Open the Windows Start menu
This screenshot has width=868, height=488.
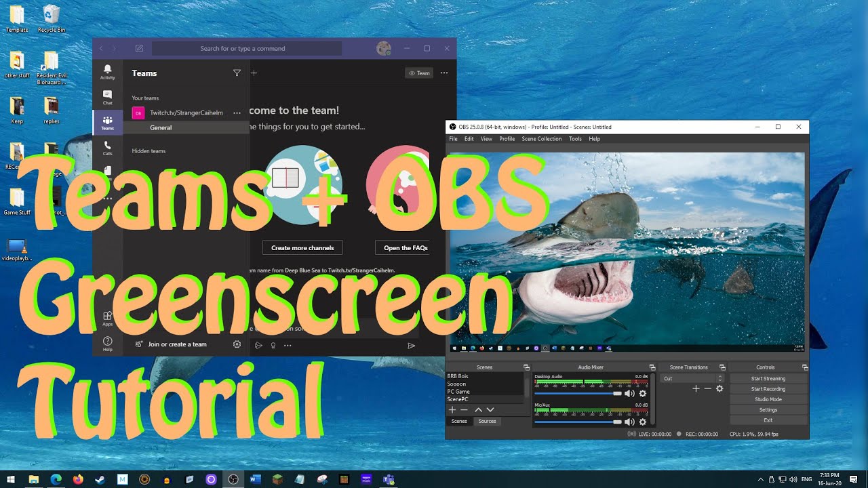[x=11, y=479]
